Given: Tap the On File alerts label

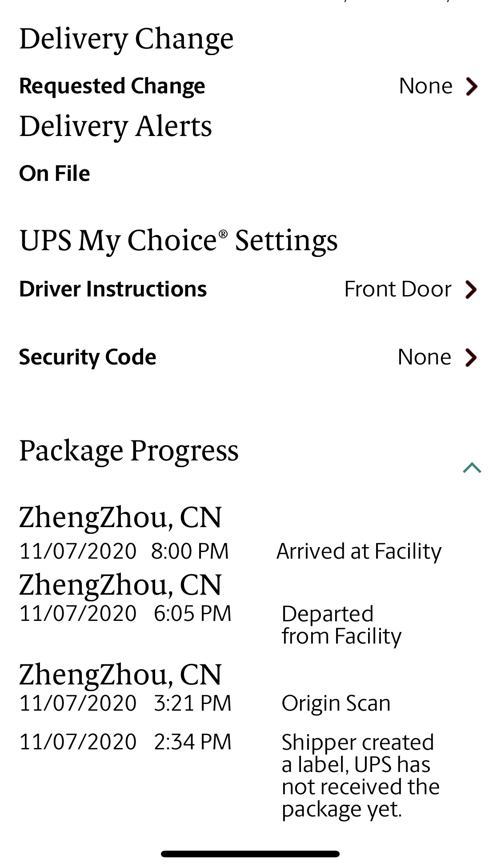Looking at the screenshot, I should [55, 173].
